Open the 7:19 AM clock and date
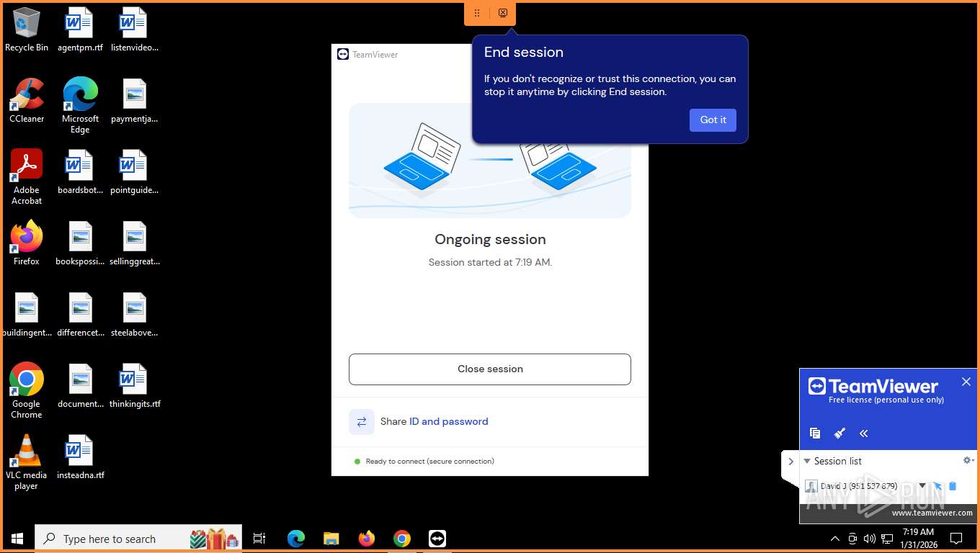Image resolution: width=980 pixels, height=553 pixels. (x=918, y=539)
